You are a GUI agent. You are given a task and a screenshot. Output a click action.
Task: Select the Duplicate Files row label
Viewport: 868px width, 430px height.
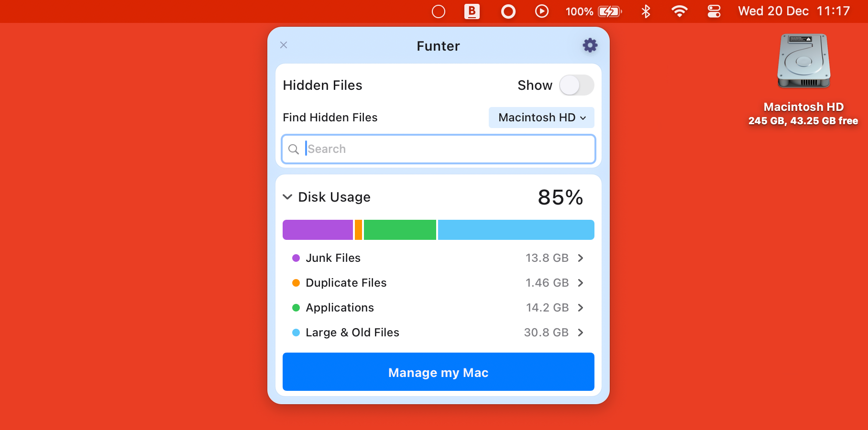(x=346, y=283)
